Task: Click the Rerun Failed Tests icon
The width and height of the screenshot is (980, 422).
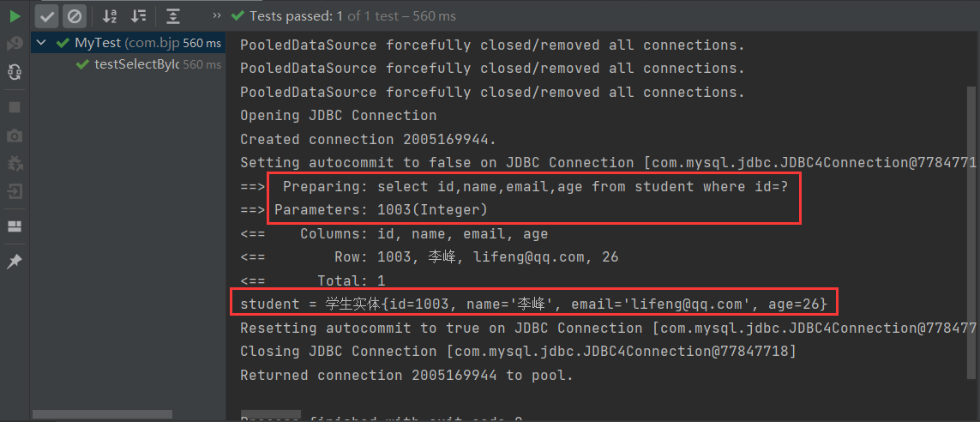Action: 15,43
